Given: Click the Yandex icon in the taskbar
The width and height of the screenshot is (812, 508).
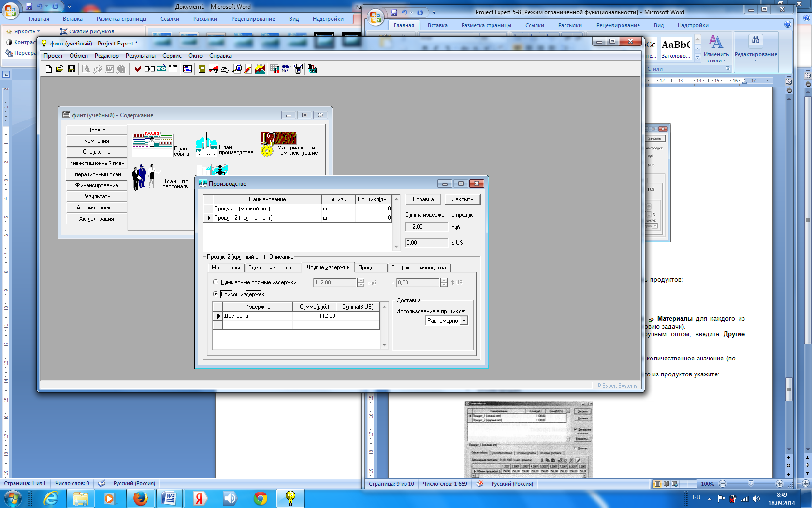Looking at the screenshot, I should [199, 498].
